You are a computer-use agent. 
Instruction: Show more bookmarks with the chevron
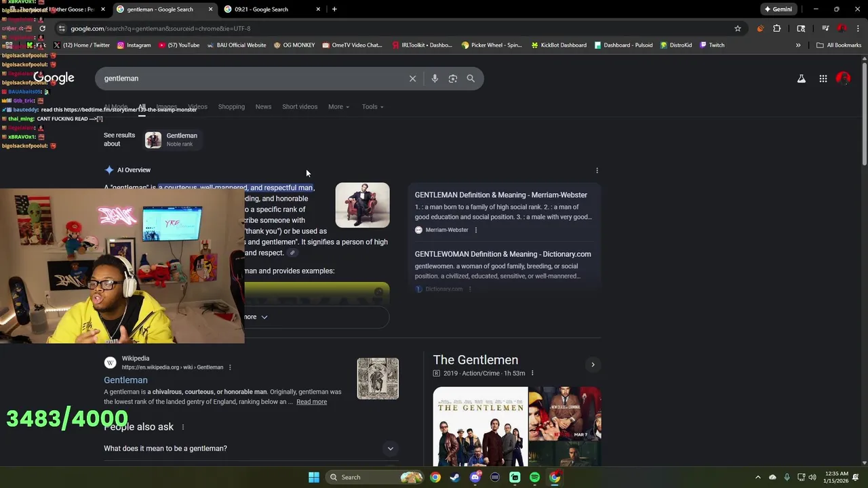pos(798,45)
